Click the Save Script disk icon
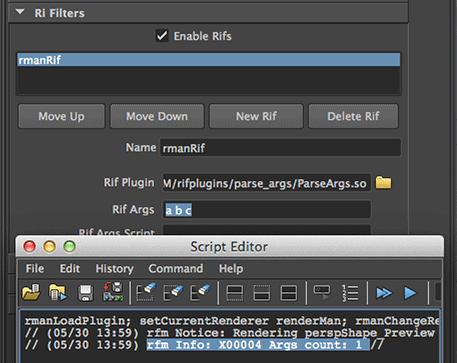 coord(85,293)
